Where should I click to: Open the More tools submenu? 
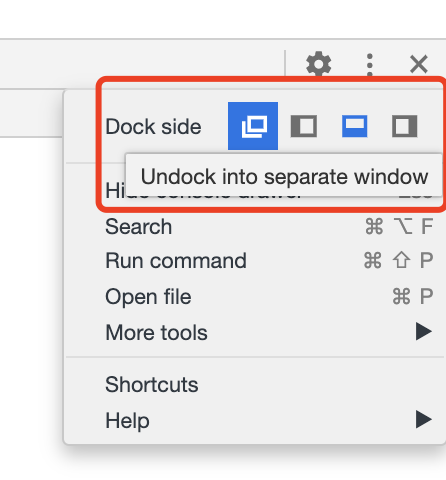[255, 332]
